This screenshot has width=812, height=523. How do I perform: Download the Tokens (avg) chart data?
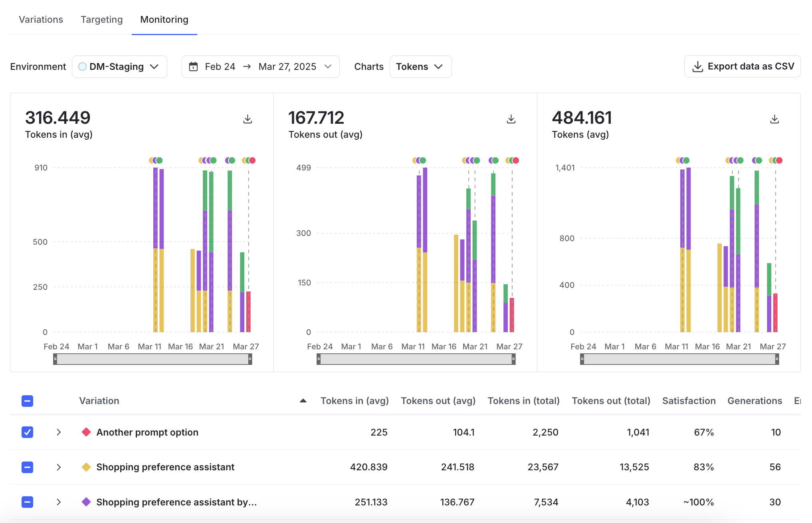click(774, 119)
